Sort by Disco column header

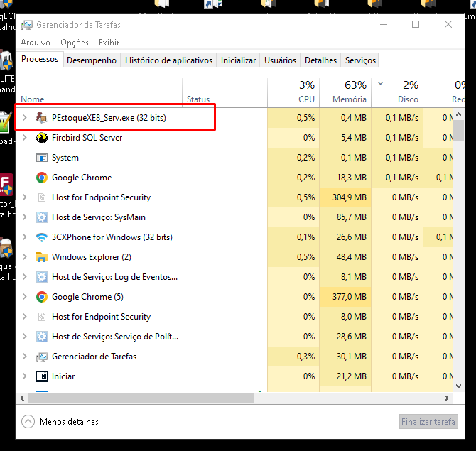tap(397, 92)
